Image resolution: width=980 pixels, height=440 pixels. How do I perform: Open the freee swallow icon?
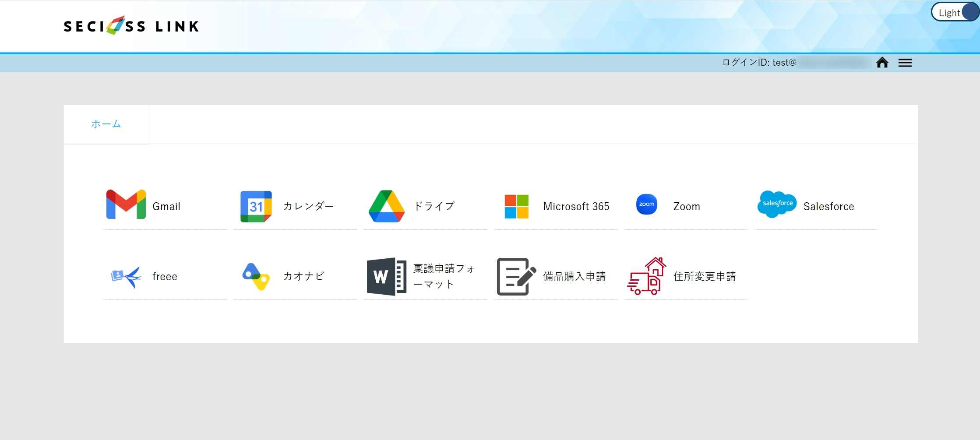click(x=126, y=277)
